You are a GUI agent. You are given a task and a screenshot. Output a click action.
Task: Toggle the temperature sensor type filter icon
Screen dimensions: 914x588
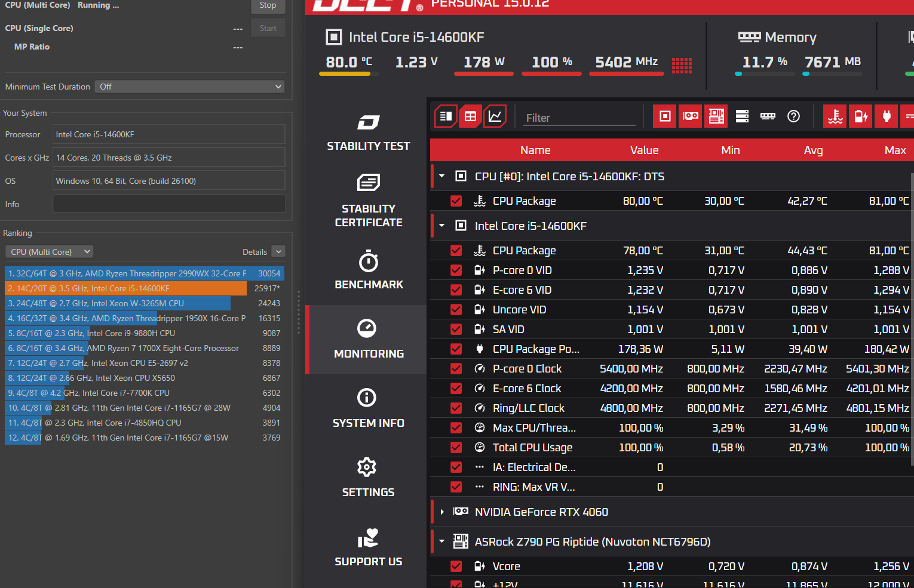[835, 116]
